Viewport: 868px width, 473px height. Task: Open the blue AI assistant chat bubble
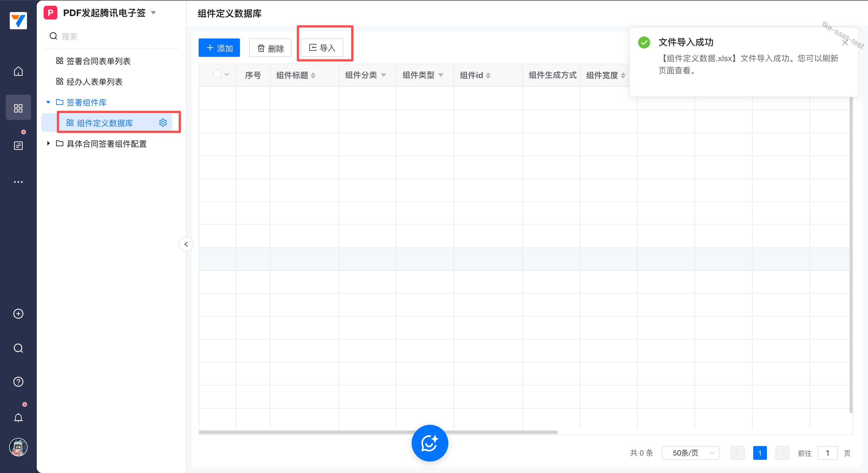[430, 443]
